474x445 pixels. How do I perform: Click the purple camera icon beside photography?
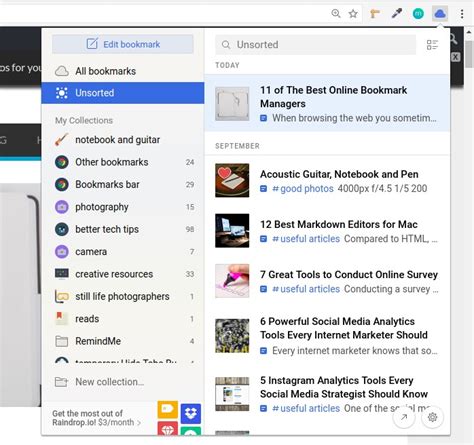coord(62,207)
